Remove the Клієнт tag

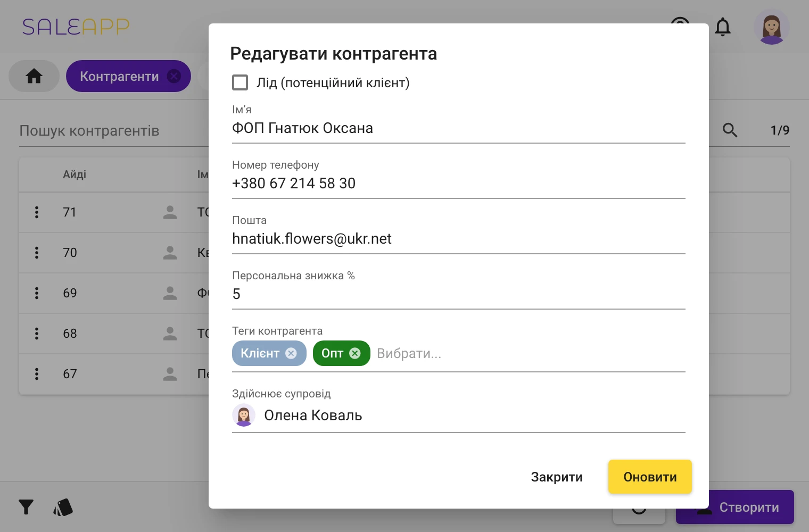(291, 353)
